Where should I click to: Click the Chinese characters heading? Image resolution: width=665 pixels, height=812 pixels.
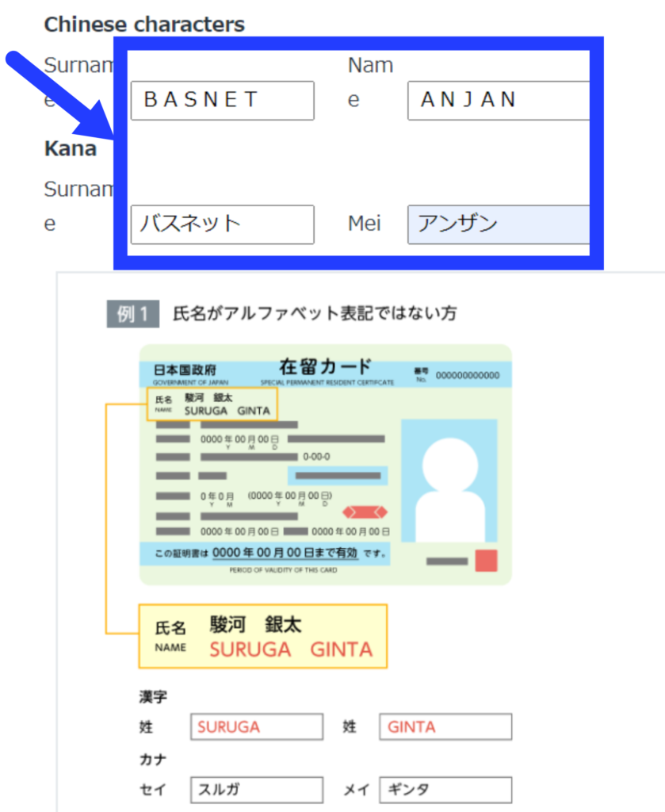tap(144, 25)
